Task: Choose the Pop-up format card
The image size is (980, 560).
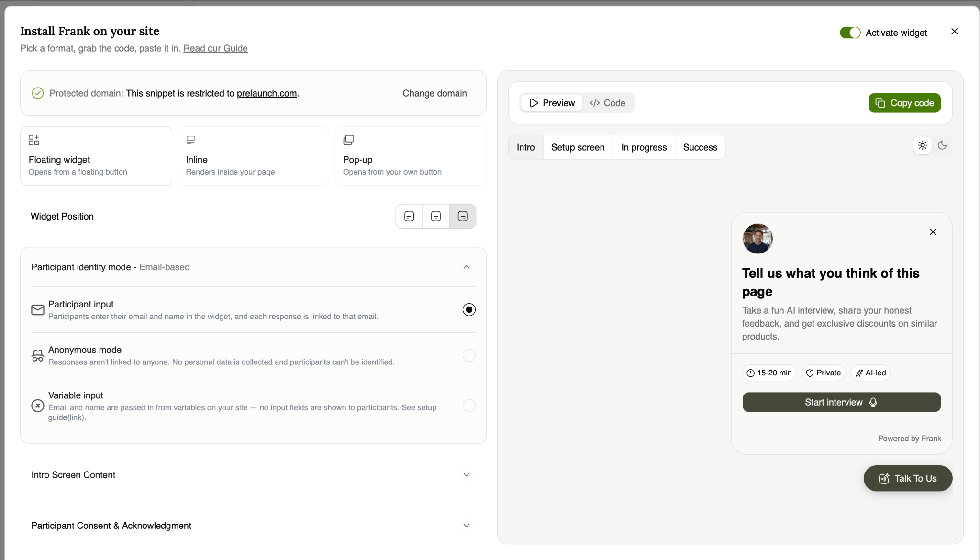Action: [x=411, y=156]
